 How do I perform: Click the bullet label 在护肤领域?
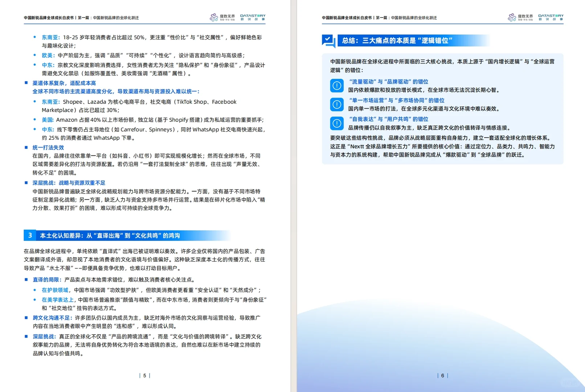point(55,290)
